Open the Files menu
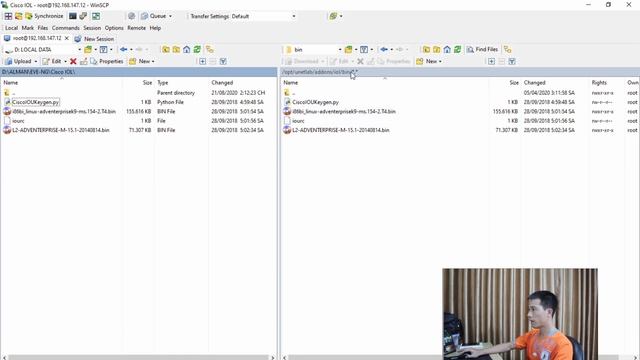640x360 pixels. point(43,28)
